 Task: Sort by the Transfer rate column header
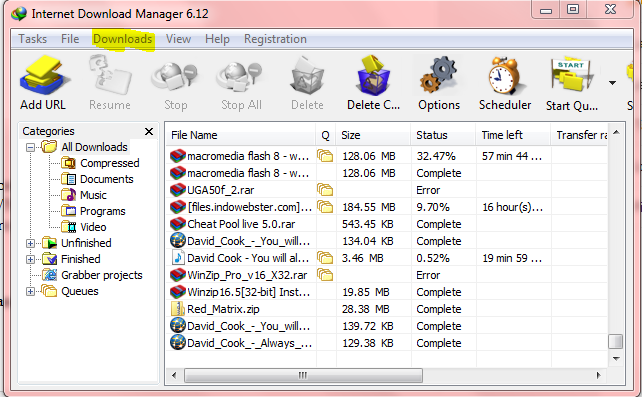(x=579, y=135)
